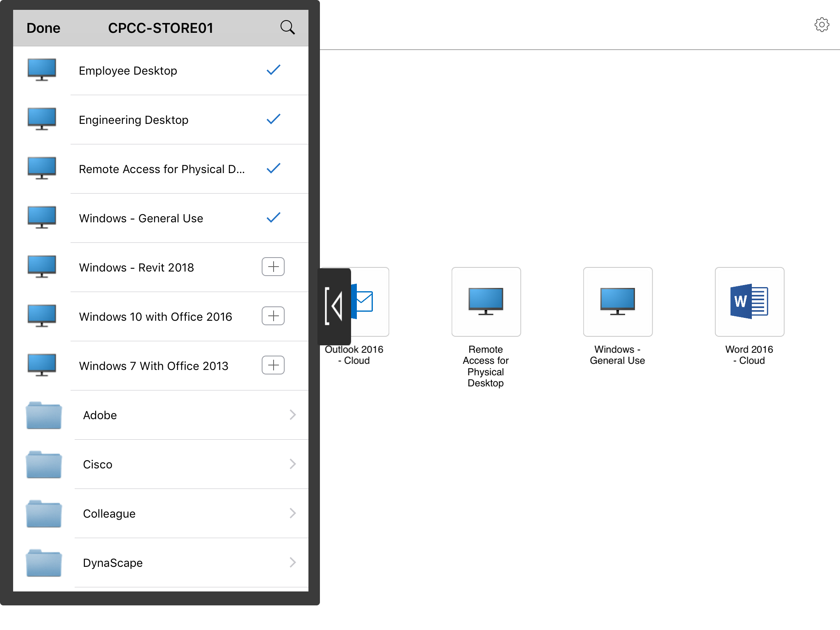Screen dimensions: 840x630
Task: Open the search magnifier icon
Action: click(288, 27)
